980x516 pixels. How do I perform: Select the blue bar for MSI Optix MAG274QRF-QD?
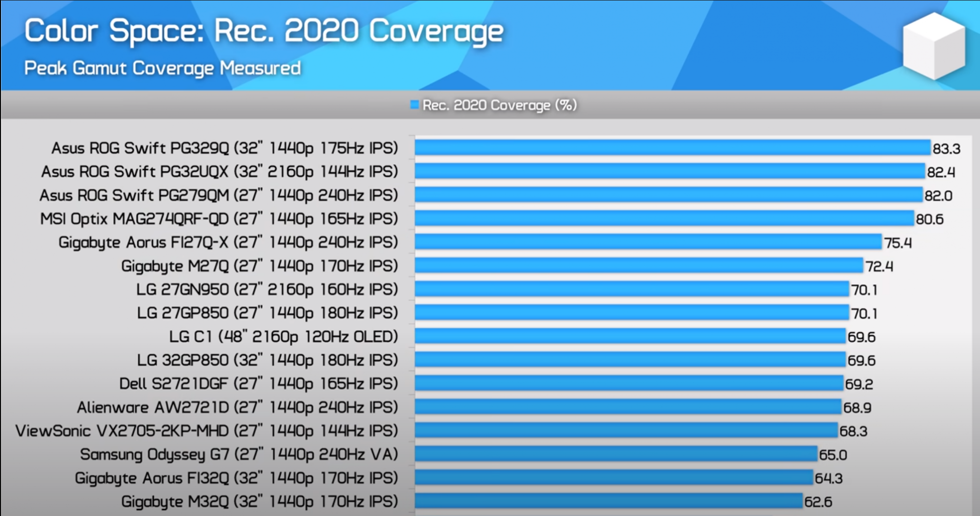664,218
